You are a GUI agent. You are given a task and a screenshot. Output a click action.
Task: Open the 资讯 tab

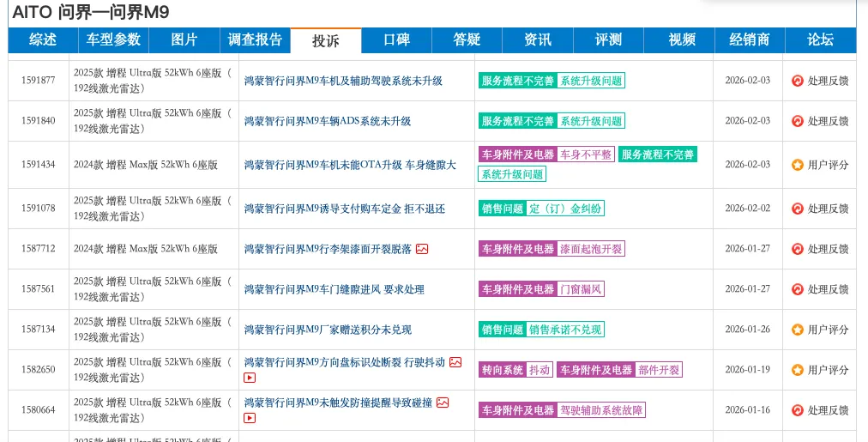[538, 39]
